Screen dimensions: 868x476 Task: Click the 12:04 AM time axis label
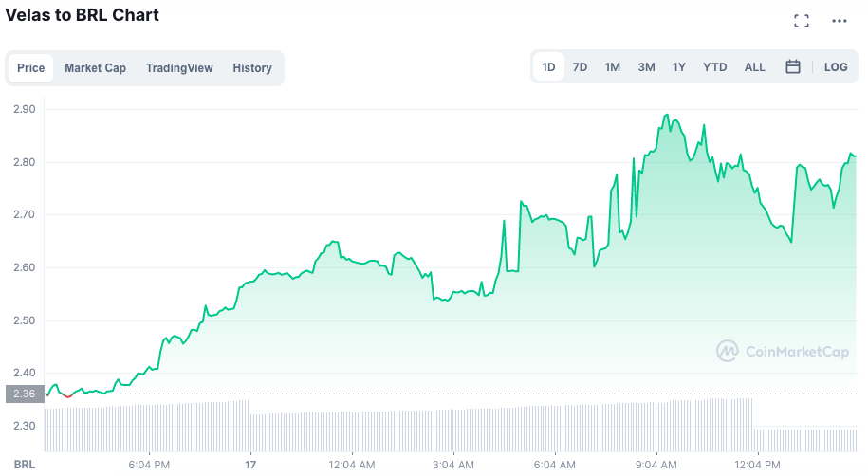352,465
